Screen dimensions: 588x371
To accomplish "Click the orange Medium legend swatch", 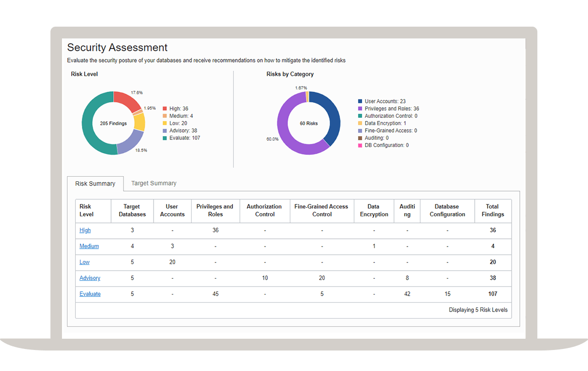I will coord(165,116).
